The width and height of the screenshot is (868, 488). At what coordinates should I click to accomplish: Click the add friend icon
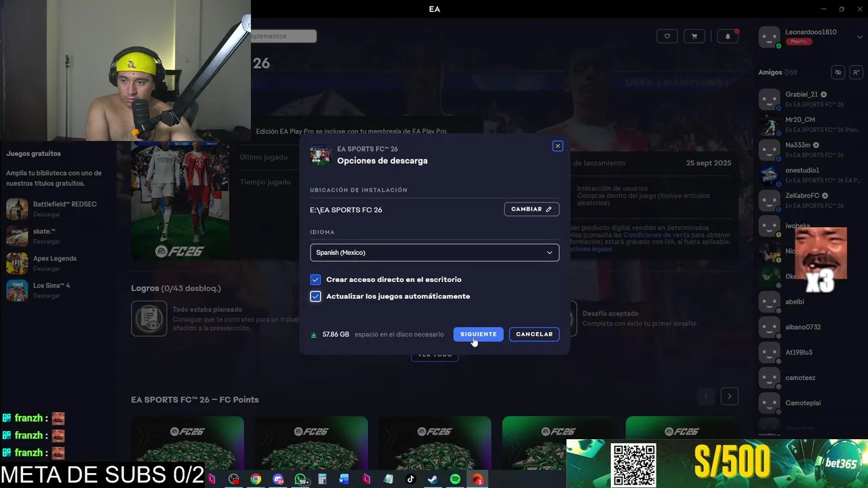pyautogui.click(x=856, y=73)
